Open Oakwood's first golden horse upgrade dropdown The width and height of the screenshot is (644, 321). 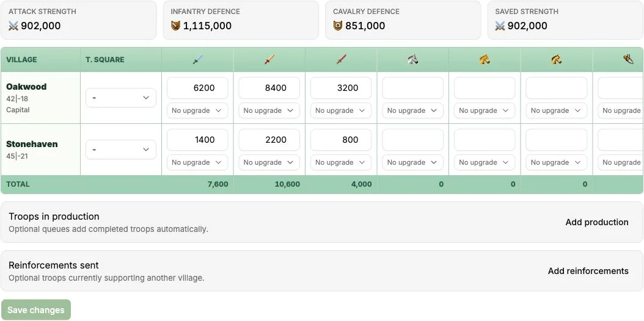(x=485, y=110)
